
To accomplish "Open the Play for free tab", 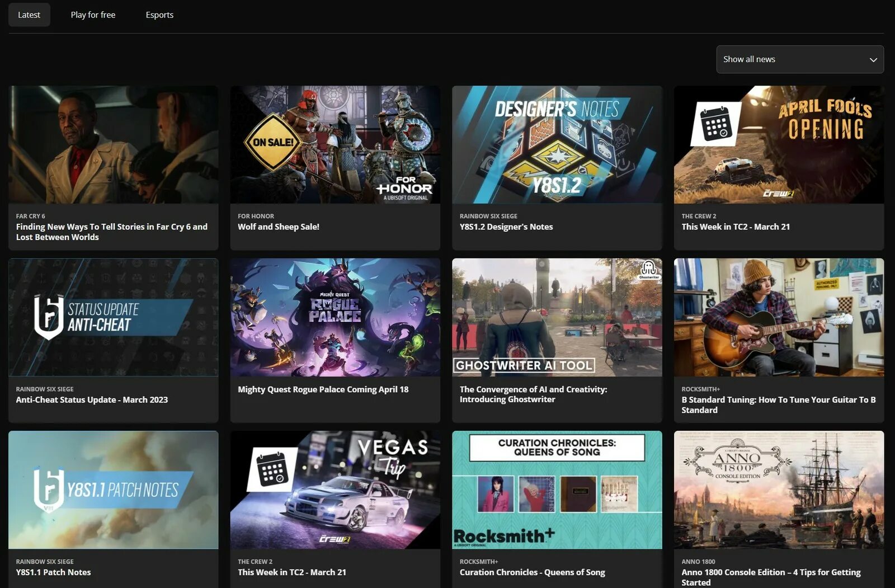I will (x=93, y=15).
